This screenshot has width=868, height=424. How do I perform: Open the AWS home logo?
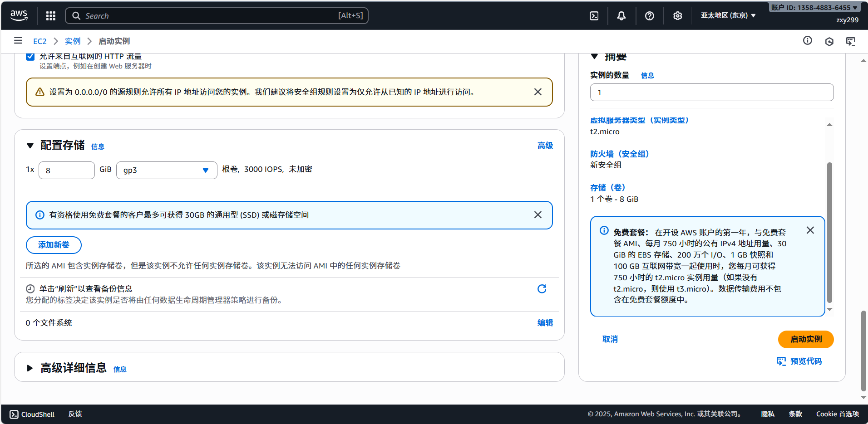[19, 15]
